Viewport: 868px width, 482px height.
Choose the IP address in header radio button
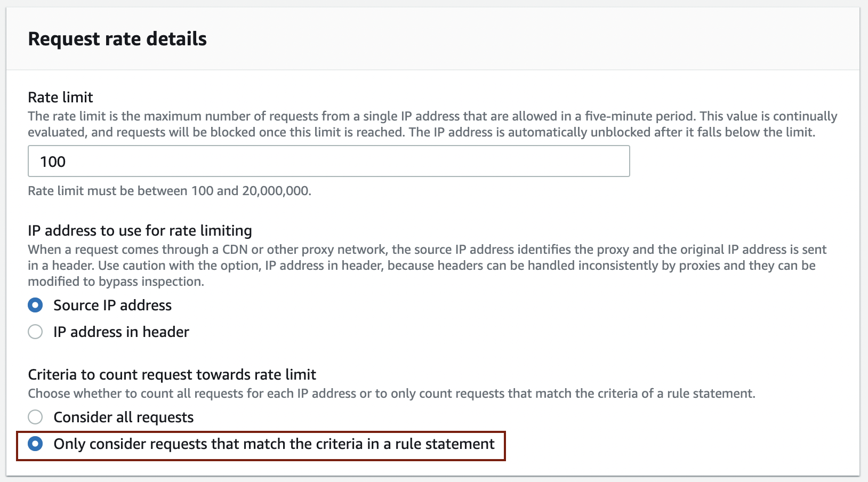[35, 332]
